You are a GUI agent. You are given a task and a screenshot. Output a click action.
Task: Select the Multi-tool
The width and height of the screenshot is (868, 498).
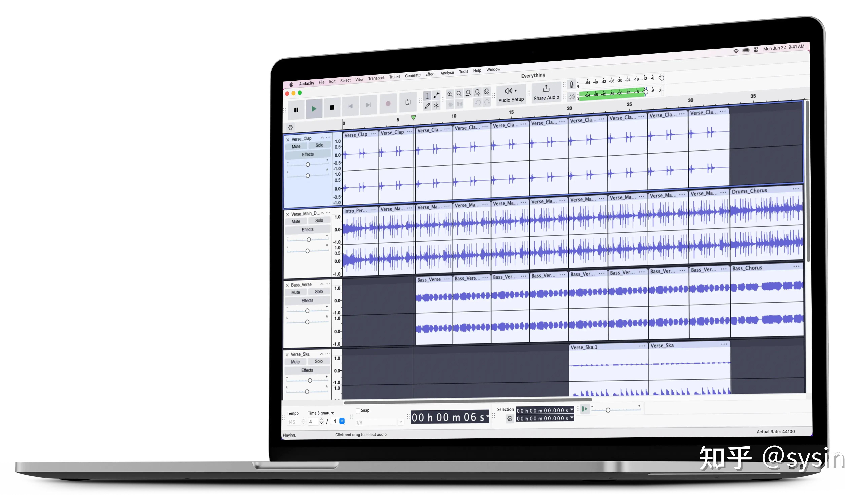(x=436, y=105)
